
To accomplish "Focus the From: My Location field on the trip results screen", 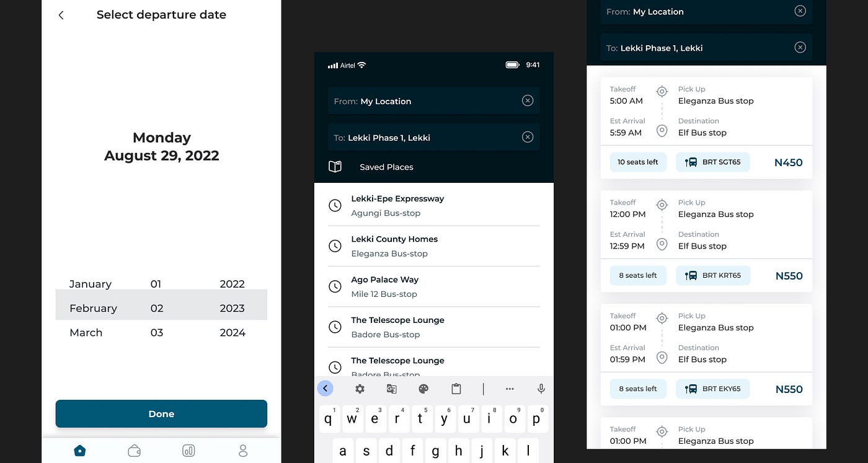I will [706, 12].
